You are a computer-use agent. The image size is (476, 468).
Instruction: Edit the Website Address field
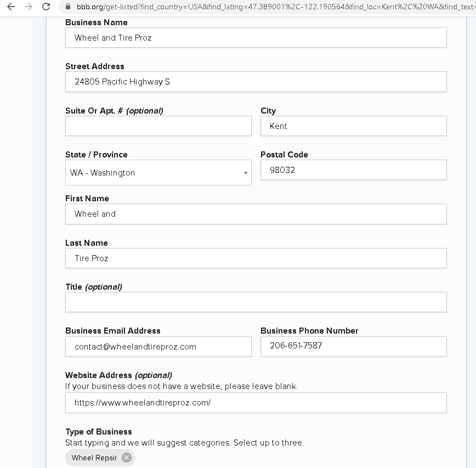[x=256, y=403]
